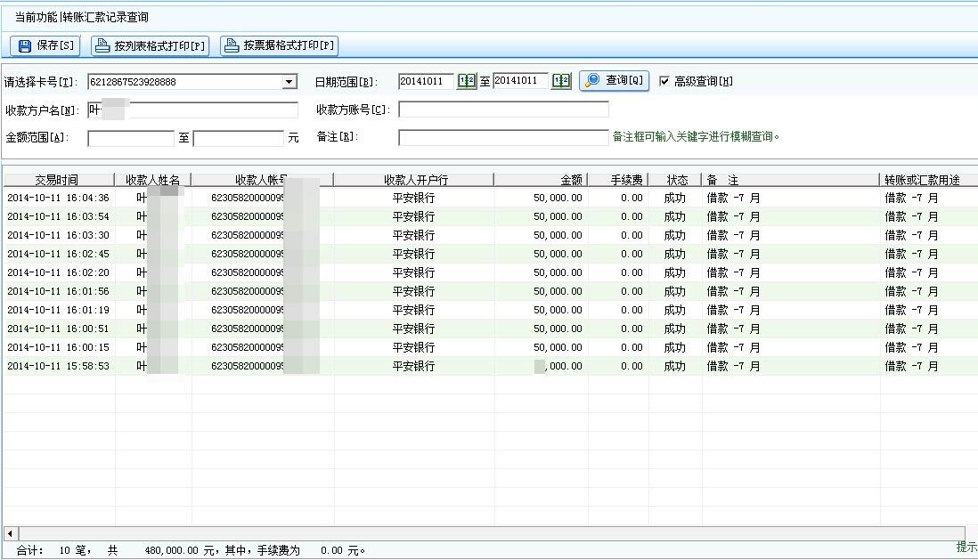Click the 收款人开户行 column header
The image size is (978, 560).
414,180
